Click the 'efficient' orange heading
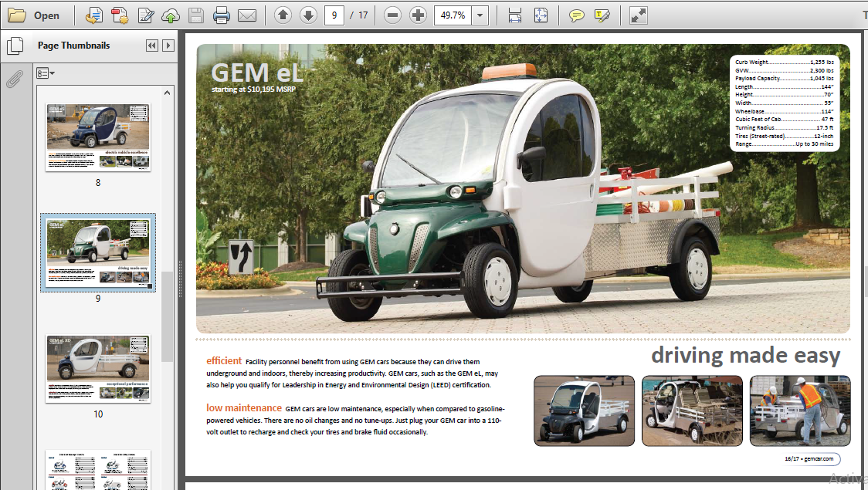 [224, 360]
